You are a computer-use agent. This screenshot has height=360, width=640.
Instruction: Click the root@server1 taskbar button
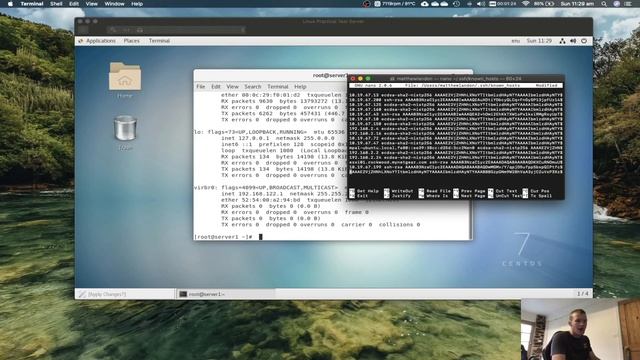pyautogui.click(x=225, y=294)
